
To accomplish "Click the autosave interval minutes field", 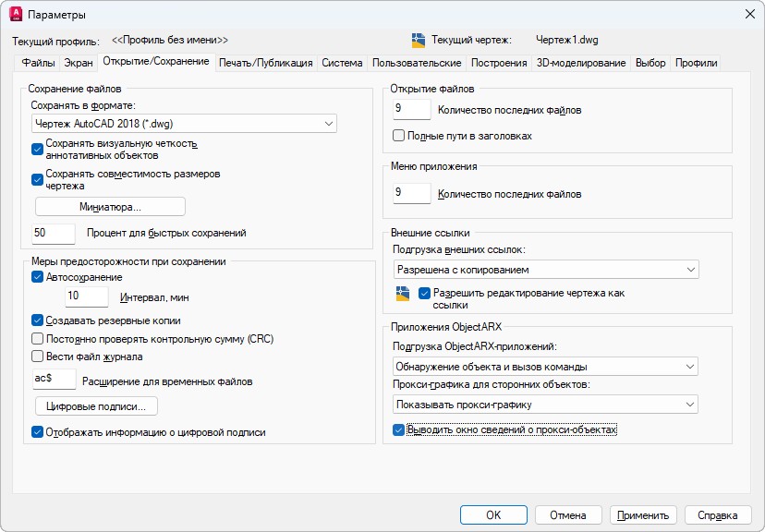I will click(x=87, y=296).
